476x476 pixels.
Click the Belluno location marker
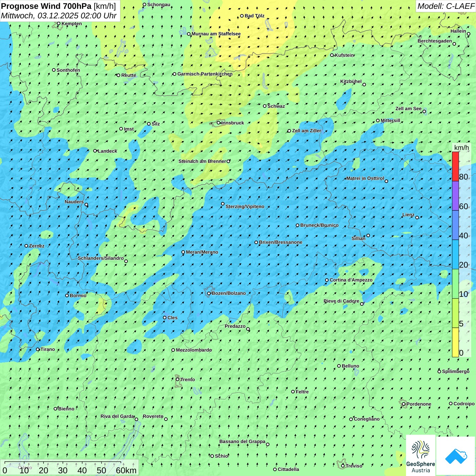(x=339, y=366)
